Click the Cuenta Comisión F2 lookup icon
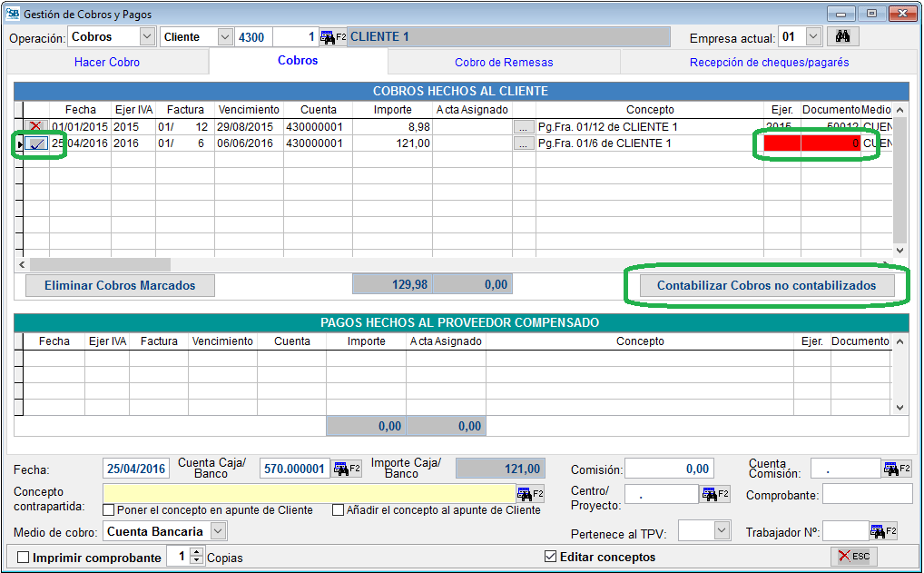This screenshot has width=924, height=573. [894, 469]
